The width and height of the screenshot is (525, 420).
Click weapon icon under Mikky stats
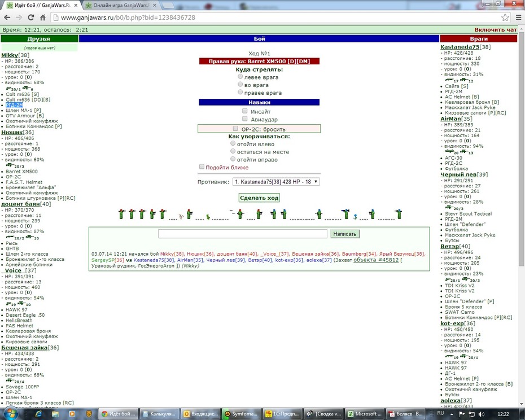(x=8, y=89)
